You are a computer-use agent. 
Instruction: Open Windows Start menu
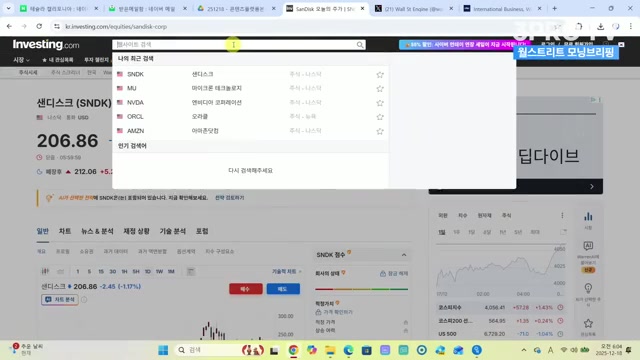click(163, 350)
